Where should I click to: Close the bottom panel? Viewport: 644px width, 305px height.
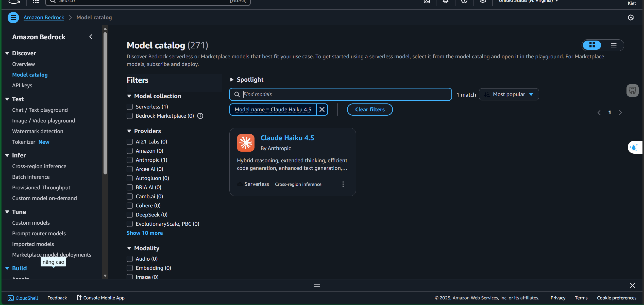click(x=632, y=285)
